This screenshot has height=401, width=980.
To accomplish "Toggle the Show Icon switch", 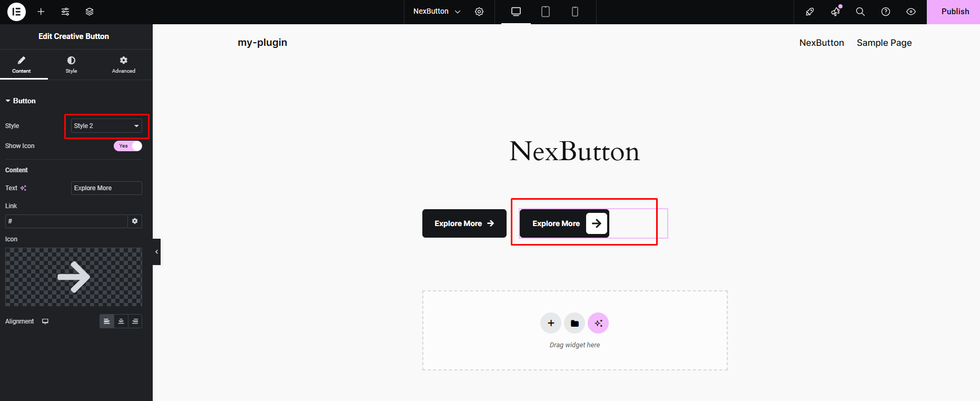I will 128,146.
